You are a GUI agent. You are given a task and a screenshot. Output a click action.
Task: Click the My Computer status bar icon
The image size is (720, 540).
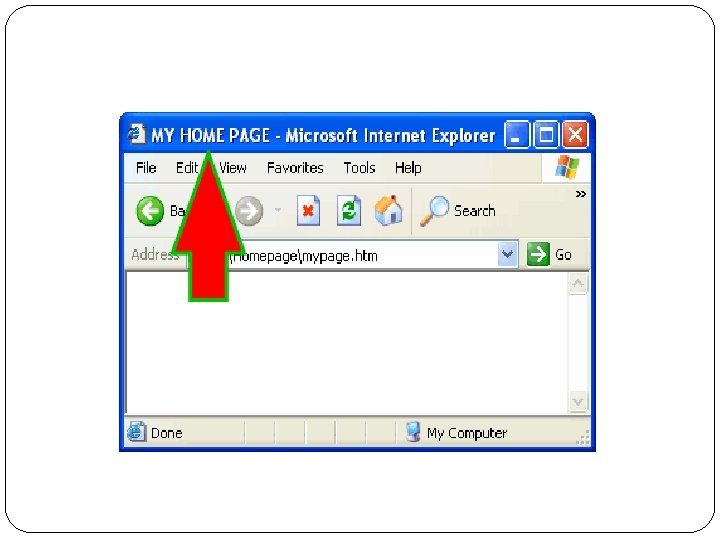(x=413, y=432)
